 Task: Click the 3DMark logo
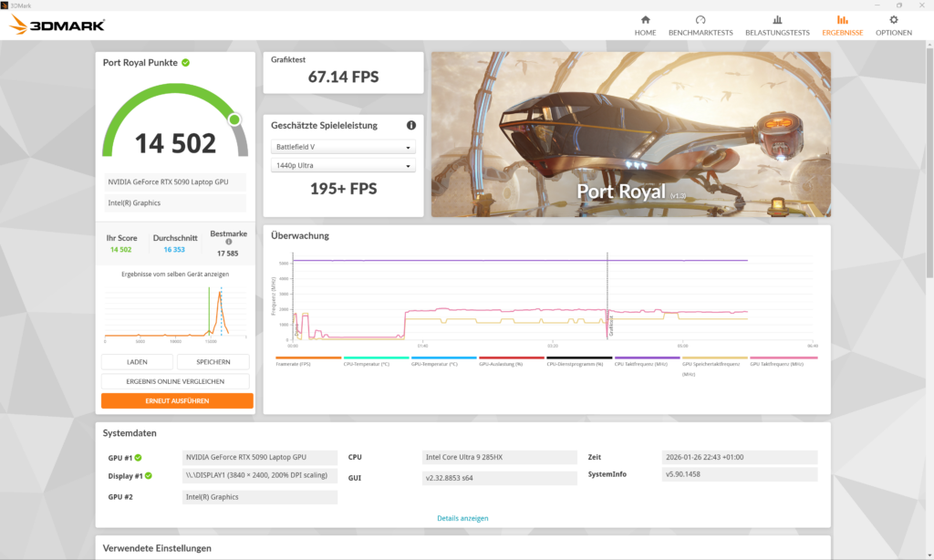click(x=57, y=26)
